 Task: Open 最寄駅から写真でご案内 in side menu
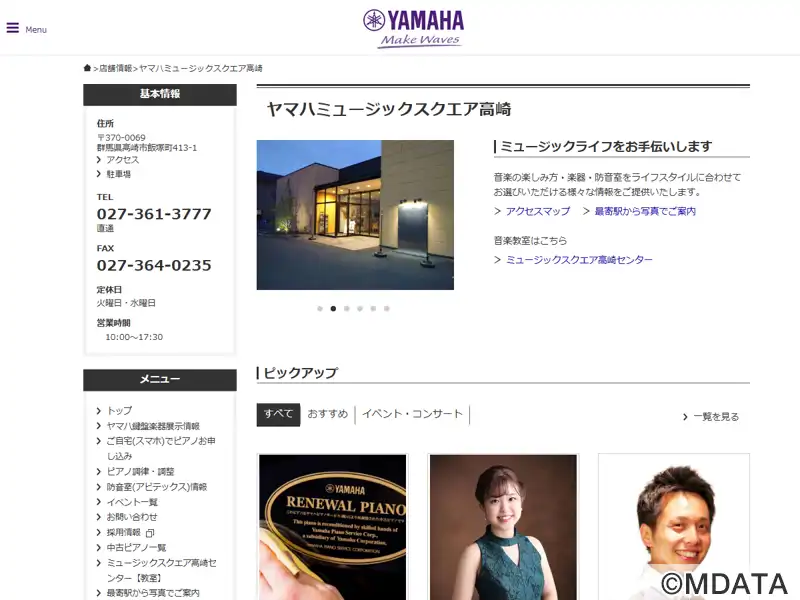[153, 593]
